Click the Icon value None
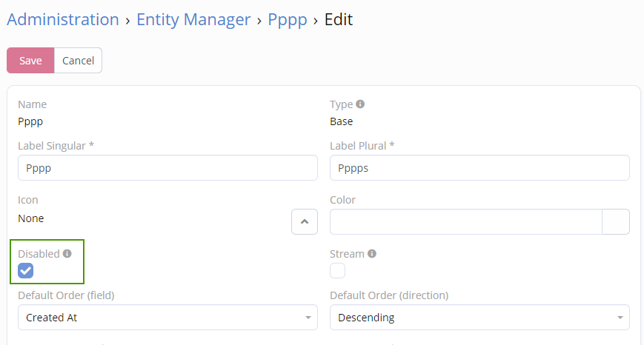 point(31,218)
